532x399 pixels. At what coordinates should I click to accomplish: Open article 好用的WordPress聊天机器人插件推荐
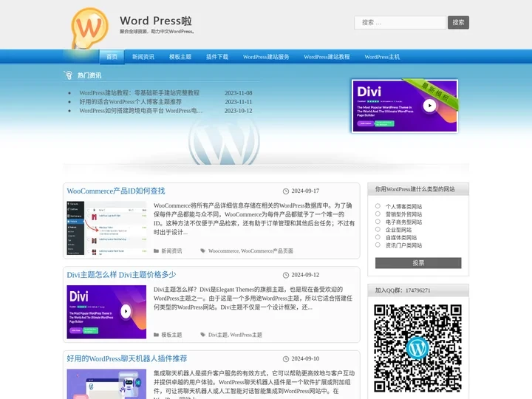coord(127,358)
